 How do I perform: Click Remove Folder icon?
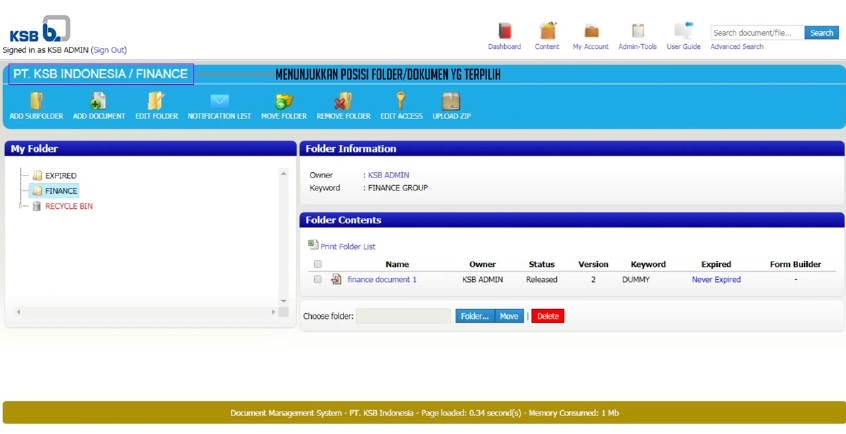click(x=343, y=100)
